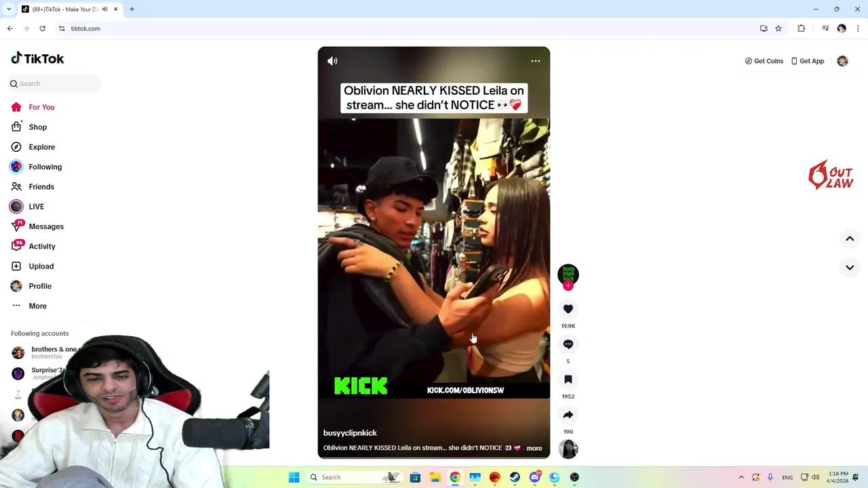Open the Chrome three-dot menu
Viewport: 868px width, 488px height.
tap(858, 28)
